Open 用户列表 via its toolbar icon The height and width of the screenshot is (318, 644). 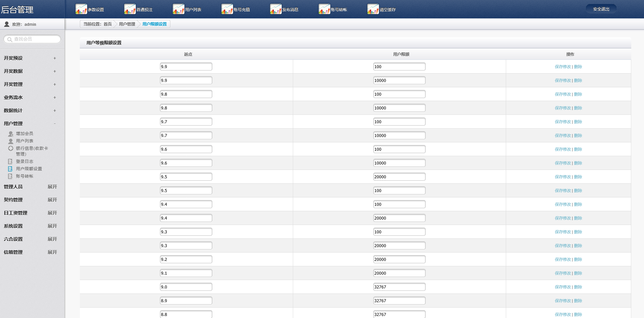pos(178,9)
